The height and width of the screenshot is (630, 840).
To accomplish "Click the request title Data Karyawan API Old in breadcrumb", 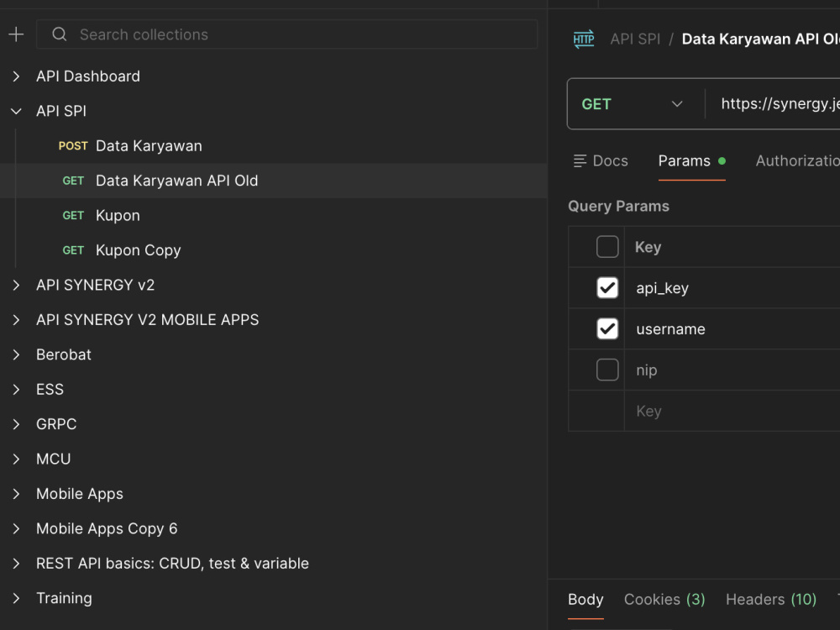I will point(760,39).
